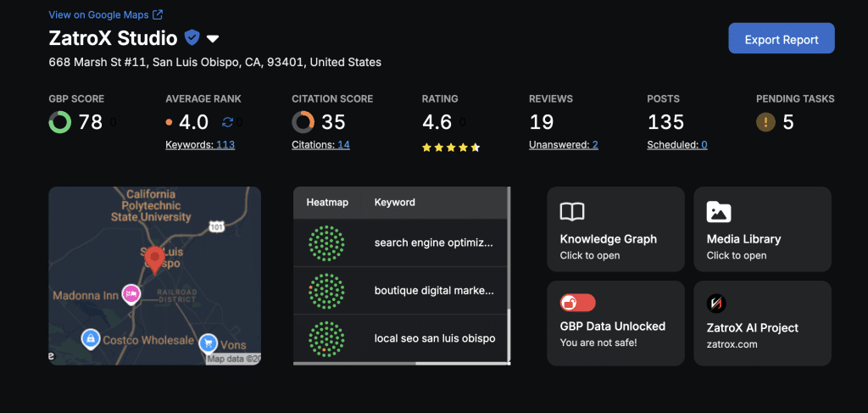
Task: Toggle the red GBP Data Unlocked switch
Action: click(x=577, y=302)
